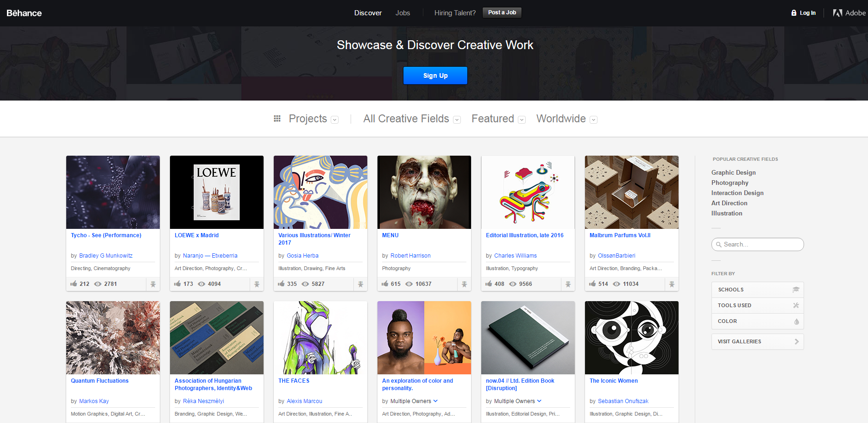Image resolution: width=868 pixels, height=423 pixels.
Task: Click featured ribbon icon on Editorial Illustration card
Action: click(x=568, y=284)
